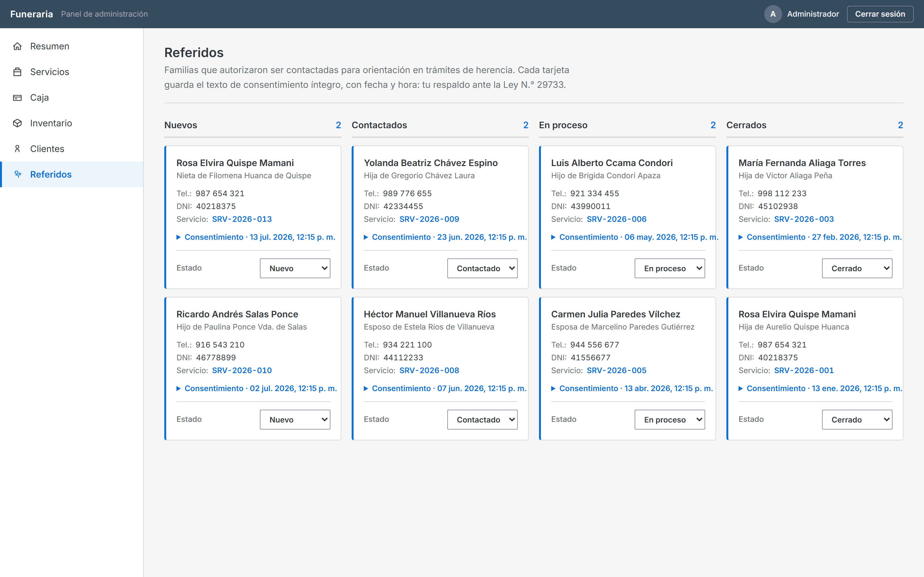Image resolution: width=924 pixels, height=577 pixels.
Task: Expand Consentimiento for Luis Alberto Ccama Condori
Action: point(635,237)
